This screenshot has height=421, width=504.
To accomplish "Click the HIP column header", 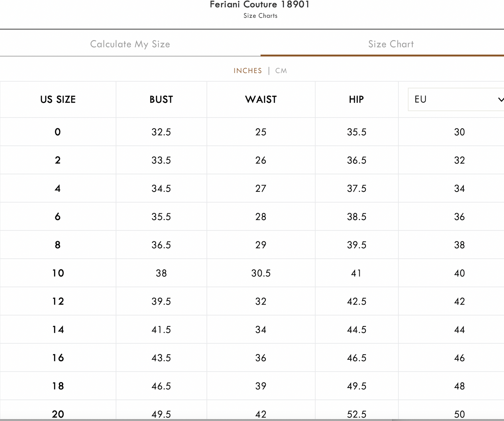I will click(356, 100).
